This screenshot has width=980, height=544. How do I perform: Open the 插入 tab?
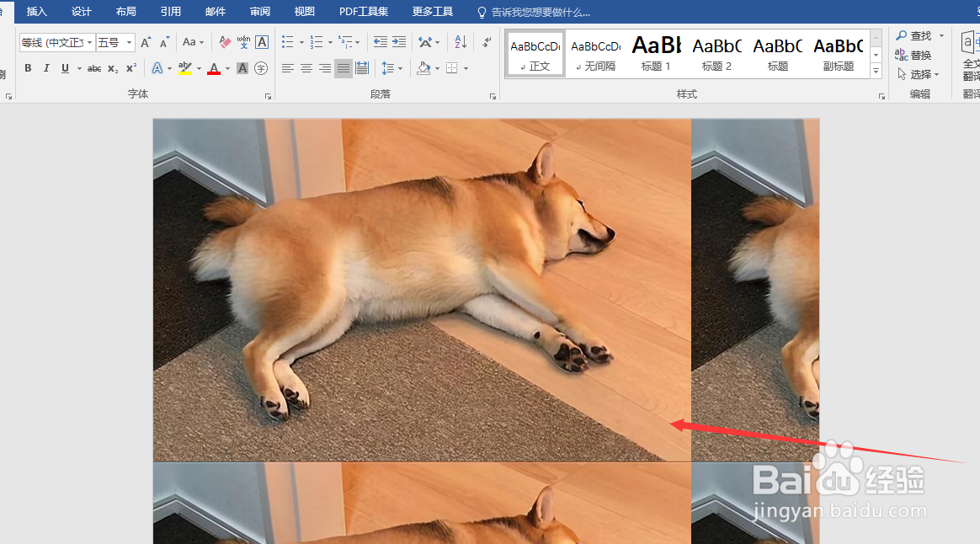[x=37, y=12]
